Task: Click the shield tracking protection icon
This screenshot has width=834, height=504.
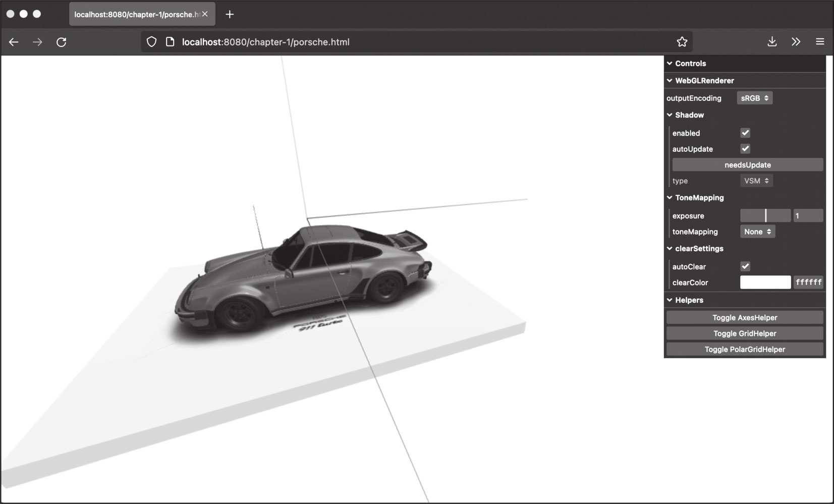Action: pyautogui.click(x=151, y=42)
